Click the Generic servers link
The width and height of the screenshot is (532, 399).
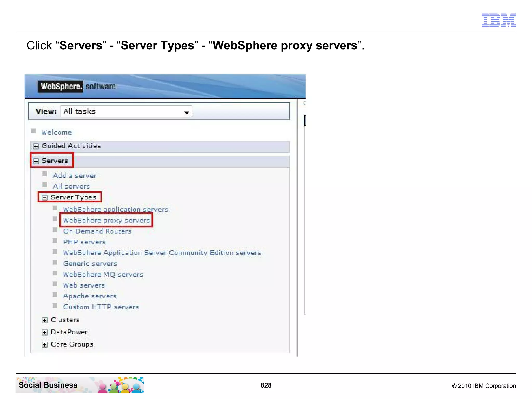pyautogui.click(x=90, y=264)
